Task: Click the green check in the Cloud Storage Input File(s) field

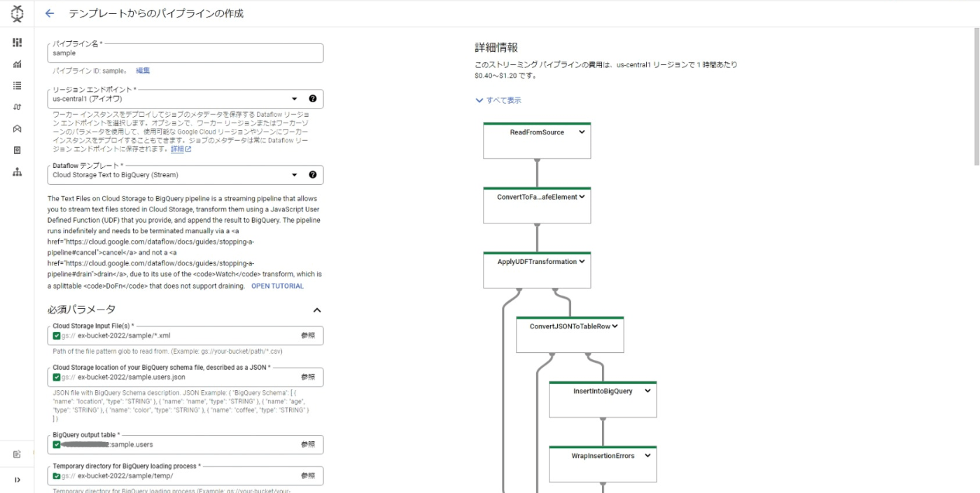Action: (x=57, y=335)
